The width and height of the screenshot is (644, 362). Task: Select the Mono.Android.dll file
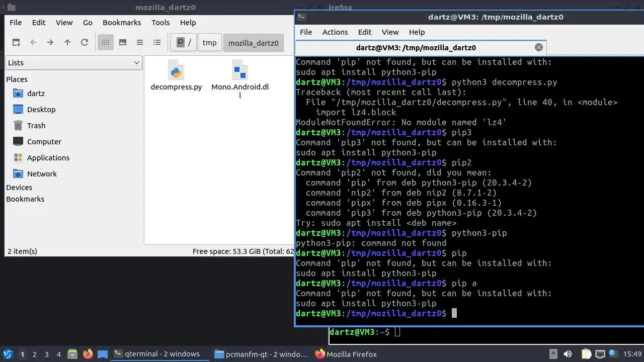click(240, 79)
